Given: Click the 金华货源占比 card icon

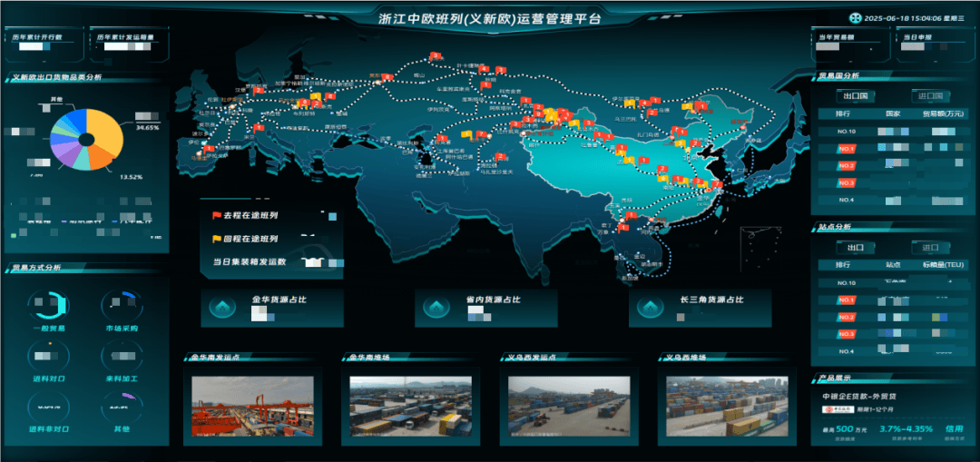Looking at the screenshot, I should click(x=222, y=308).
